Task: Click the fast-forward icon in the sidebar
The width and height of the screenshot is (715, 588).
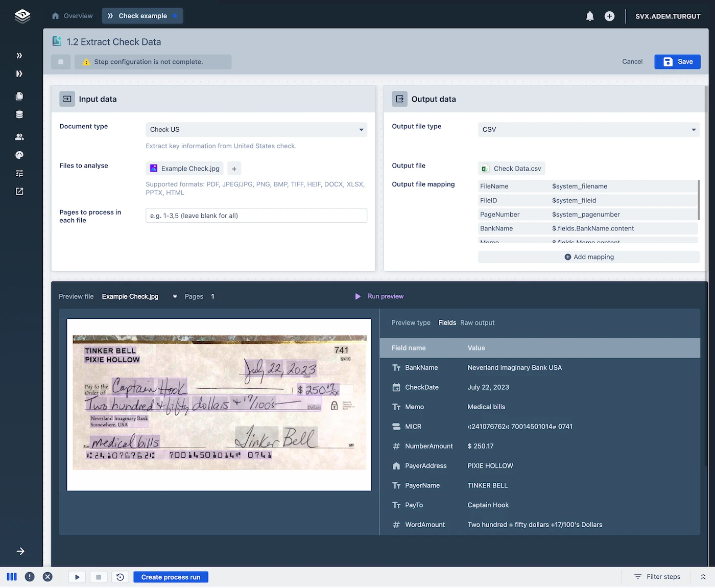Action: (19, 74)
